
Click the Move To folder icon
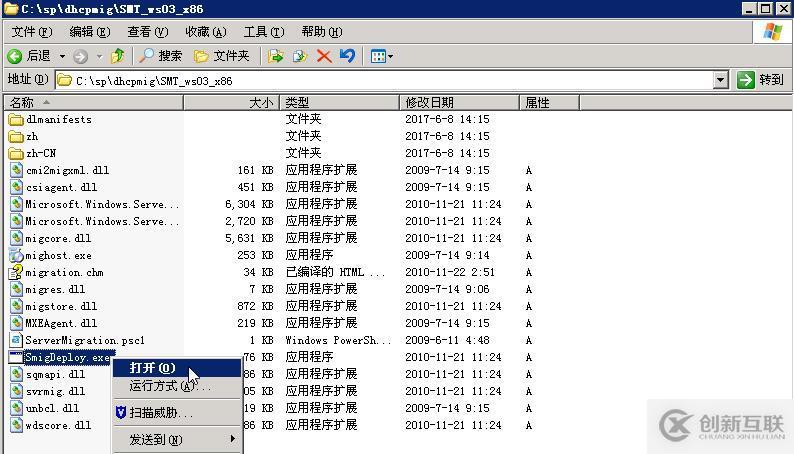[x=275, y=56]
